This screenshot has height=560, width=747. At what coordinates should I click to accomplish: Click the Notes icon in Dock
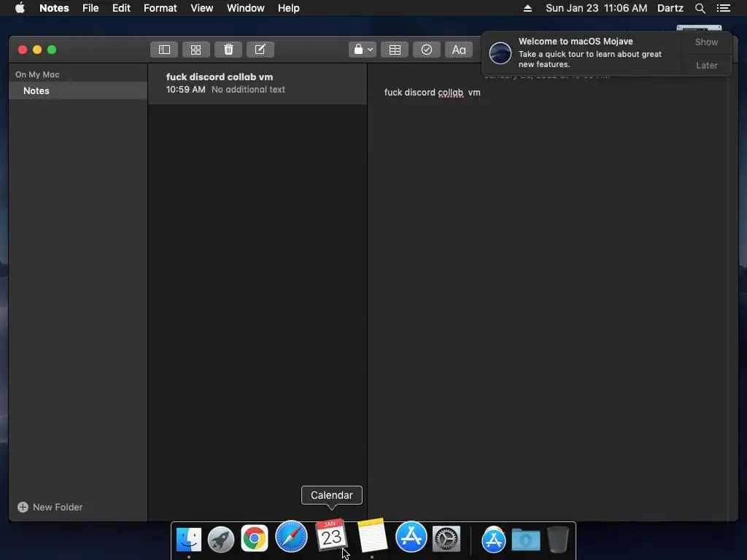point(372,534)
